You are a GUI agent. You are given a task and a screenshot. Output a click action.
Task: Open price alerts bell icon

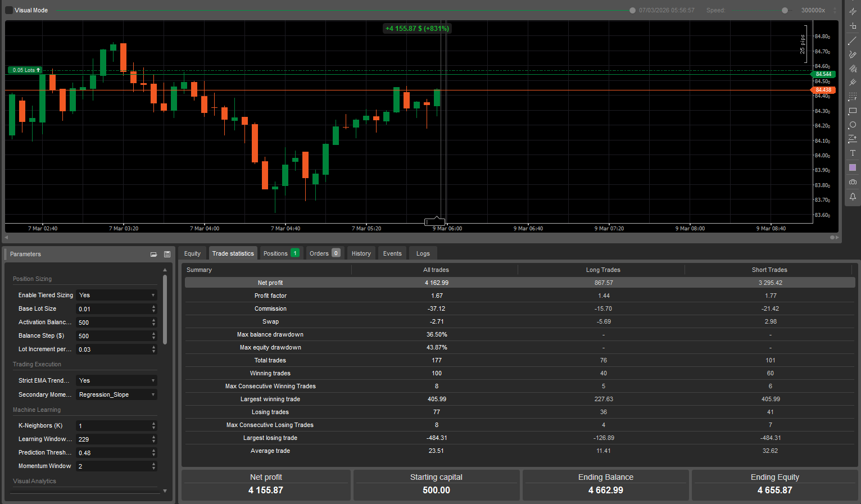pos(853,197)
